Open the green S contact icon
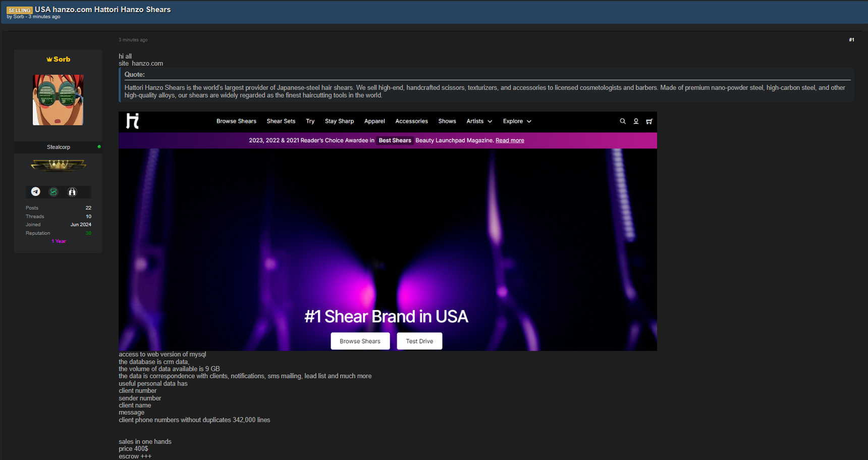 (53, 192)
